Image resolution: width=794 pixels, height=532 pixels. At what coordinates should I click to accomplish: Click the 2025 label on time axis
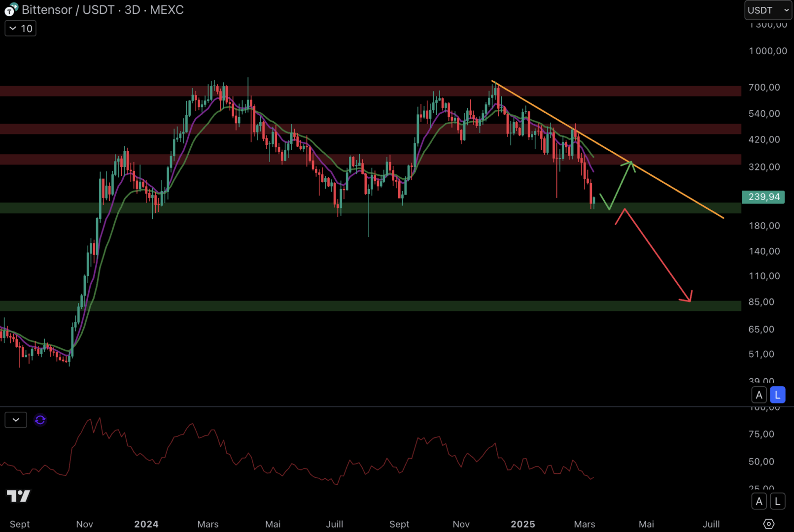tap(523, 524)
